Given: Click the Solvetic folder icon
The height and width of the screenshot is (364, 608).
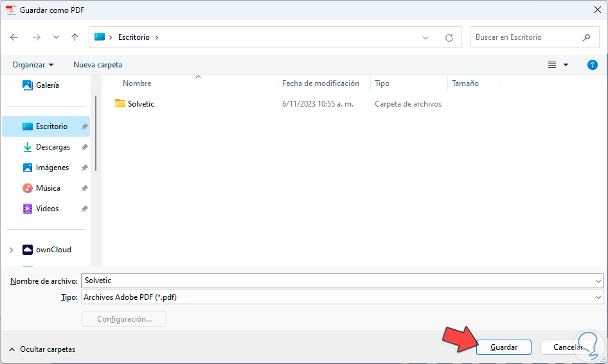Looking at the screenshot, I should point(120,103).
